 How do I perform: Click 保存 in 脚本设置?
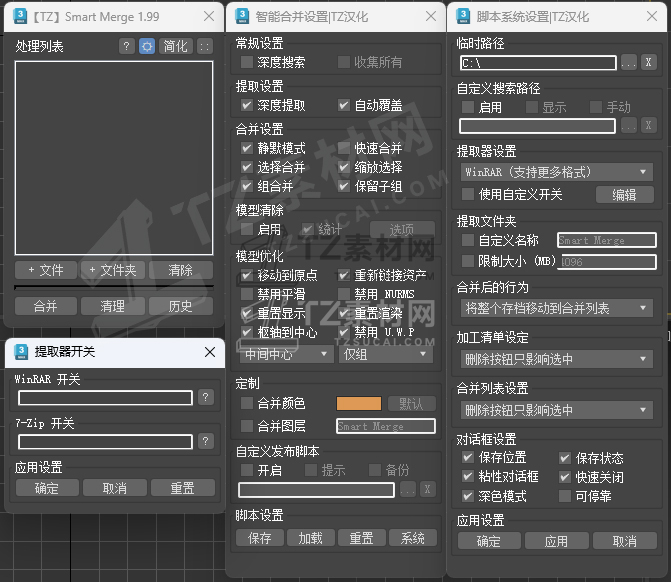tap(260, 538)
